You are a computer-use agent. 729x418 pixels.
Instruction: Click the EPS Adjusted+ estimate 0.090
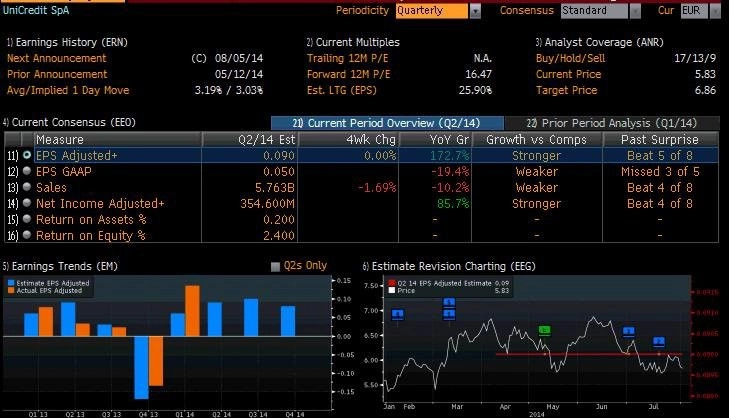pyautogui.click(x=279, y=155)
